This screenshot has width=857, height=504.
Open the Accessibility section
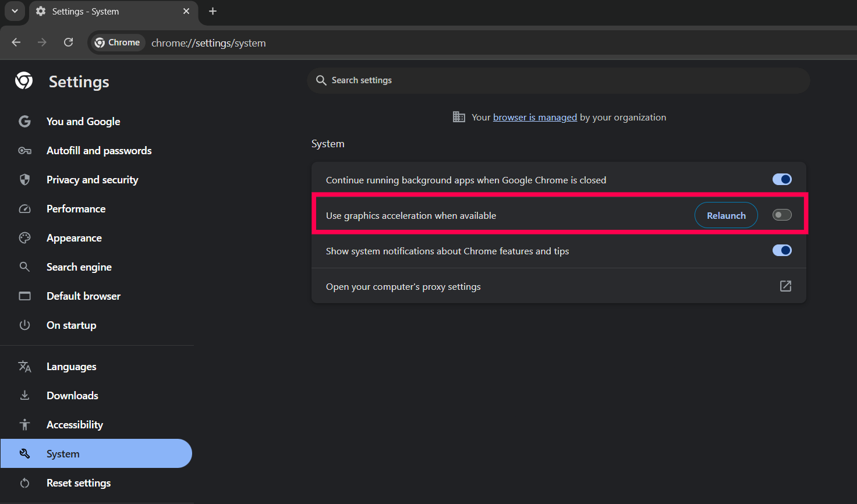[75, 425]
